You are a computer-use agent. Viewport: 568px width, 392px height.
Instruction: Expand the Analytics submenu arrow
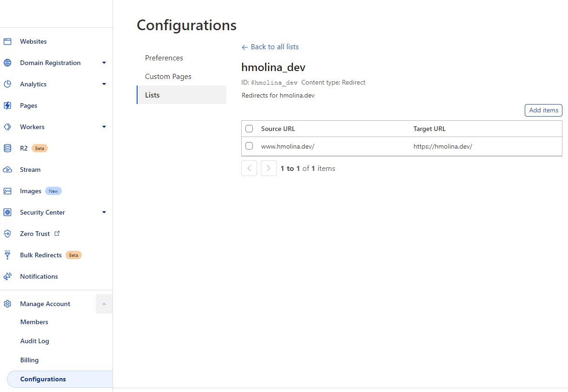click(x=104, y=84)
